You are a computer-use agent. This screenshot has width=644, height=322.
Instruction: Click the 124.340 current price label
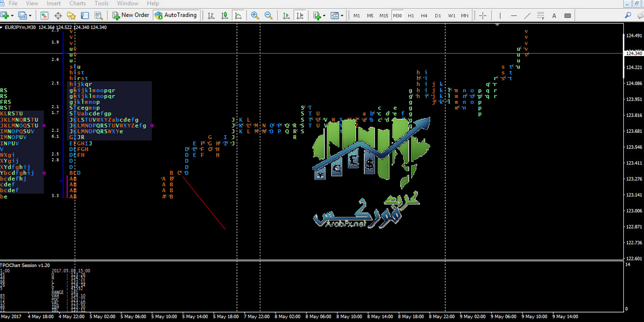coord(634,53)
